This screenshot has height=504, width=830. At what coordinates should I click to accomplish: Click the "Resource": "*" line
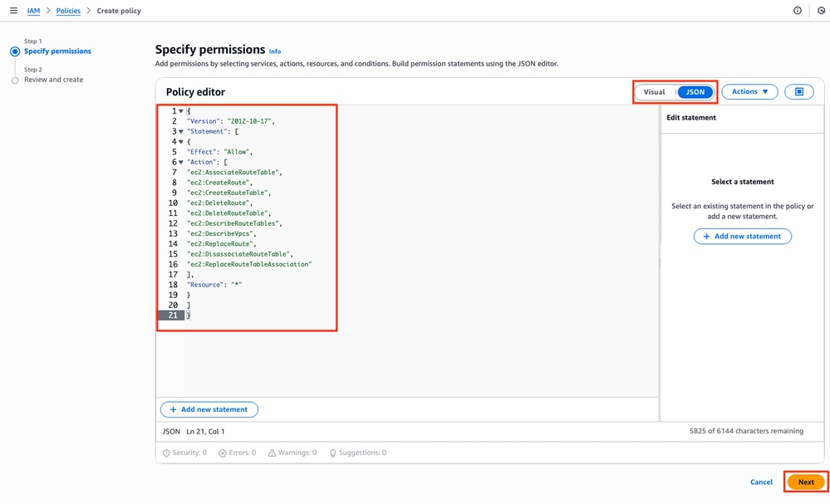[214, 285]
